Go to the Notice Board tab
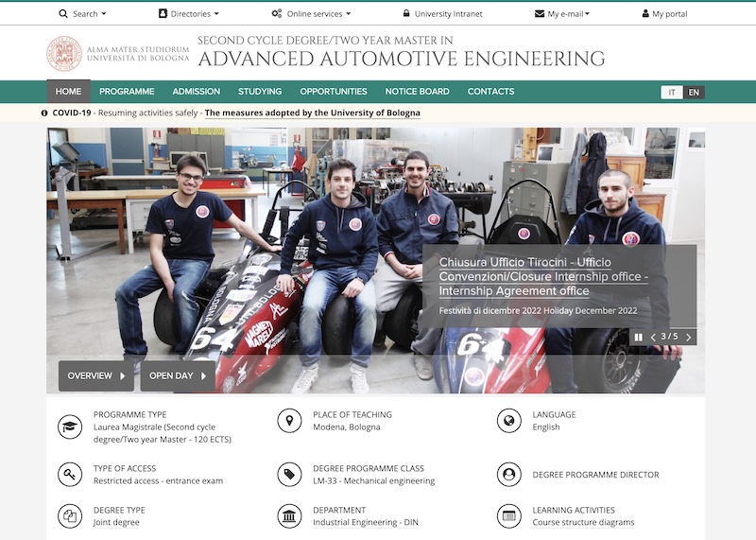The width and height of the screenshot is (756, 540). pyautogui.click(x=417, y=92)
